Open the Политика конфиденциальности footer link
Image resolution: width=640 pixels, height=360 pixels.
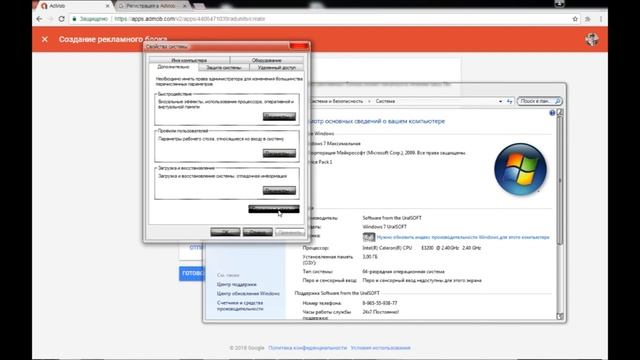[x=307, y=348]
